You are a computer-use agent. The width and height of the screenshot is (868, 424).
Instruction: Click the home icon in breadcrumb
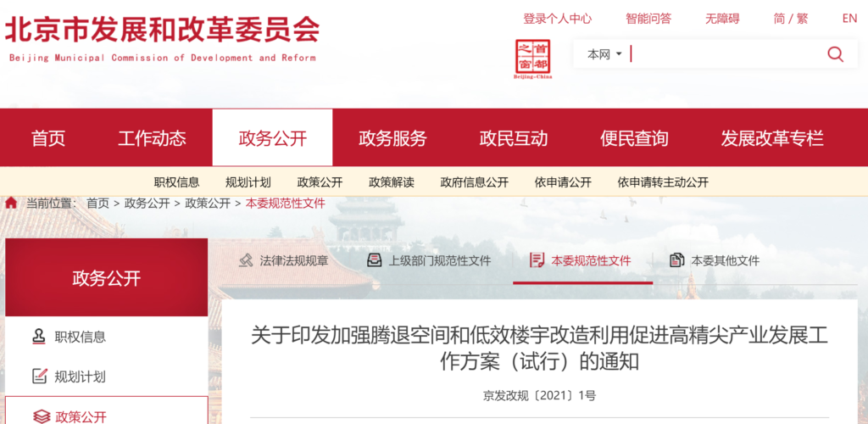point(10,204)
